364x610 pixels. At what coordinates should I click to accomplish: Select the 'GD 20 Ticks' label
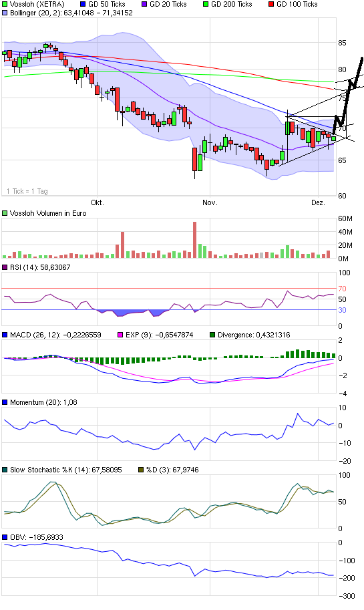[168, 4]
